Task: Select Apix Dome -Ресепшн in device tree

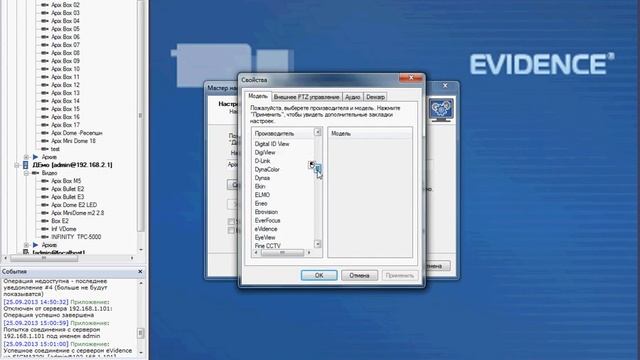Action: 77,133
